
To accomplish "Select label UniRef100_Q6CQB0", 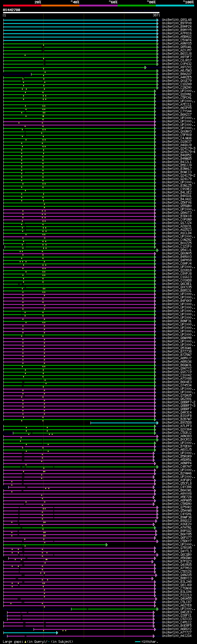I will pos(177,555).
